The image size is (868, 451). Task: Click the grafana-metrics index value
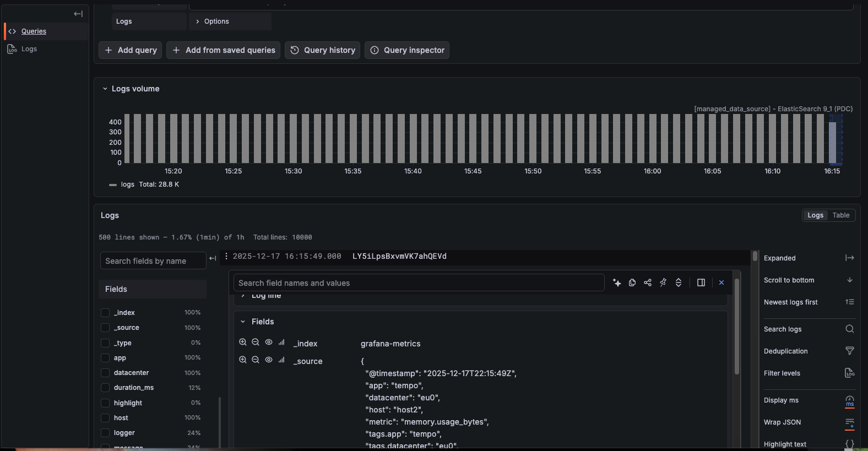click(x=390, y=344)
